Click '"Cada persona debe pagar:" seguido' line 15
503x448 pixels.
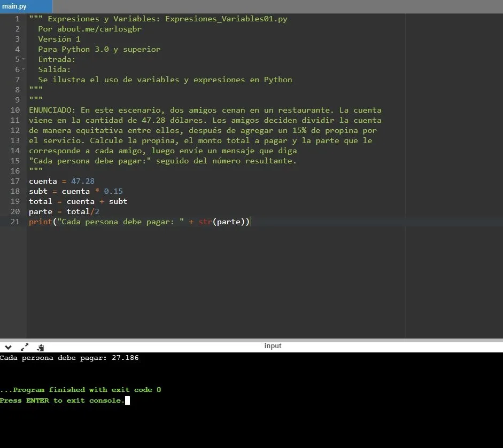point(162,161)
